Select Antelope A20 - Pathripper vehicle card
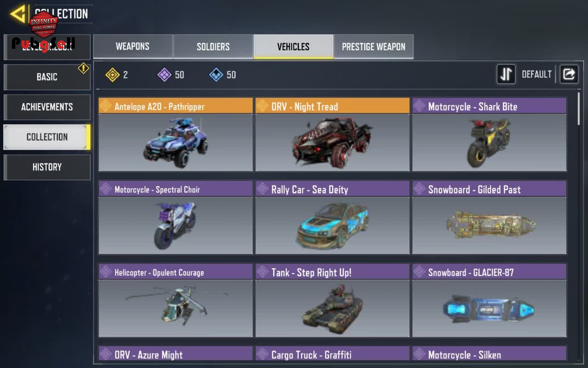Image resolution: width=588 pixels, height=368 pixels. pos(175,134)
